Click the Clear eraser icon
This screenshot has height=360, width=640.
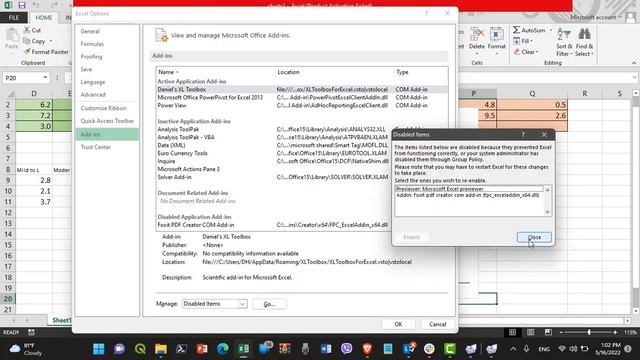coord(517,52)
